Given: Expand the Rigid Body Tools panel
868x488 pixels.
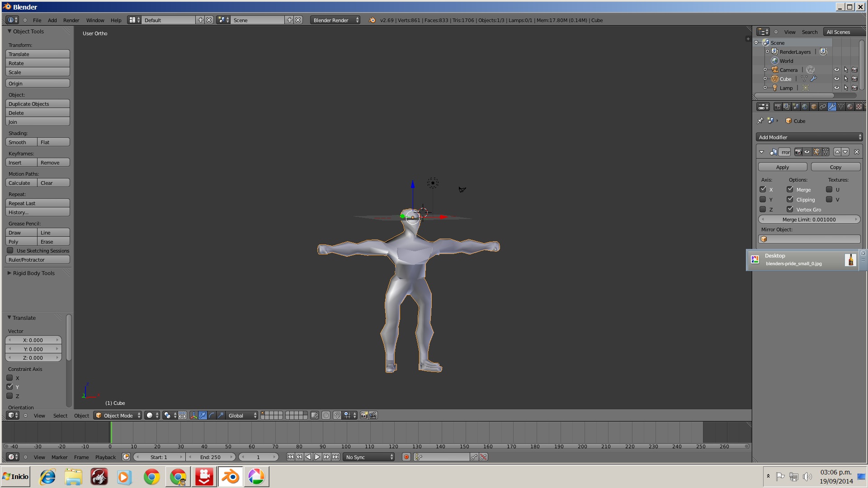Looking at the screenshot, I should 33,273.
